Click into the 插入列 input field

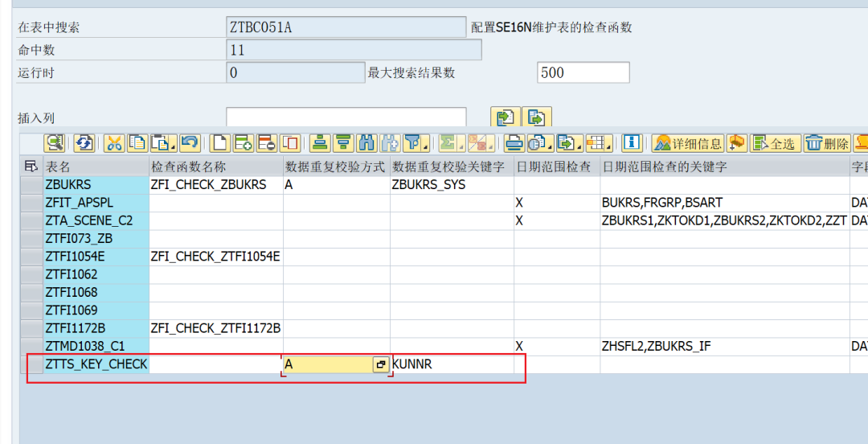pyautogui.click(x=346, y=117)
